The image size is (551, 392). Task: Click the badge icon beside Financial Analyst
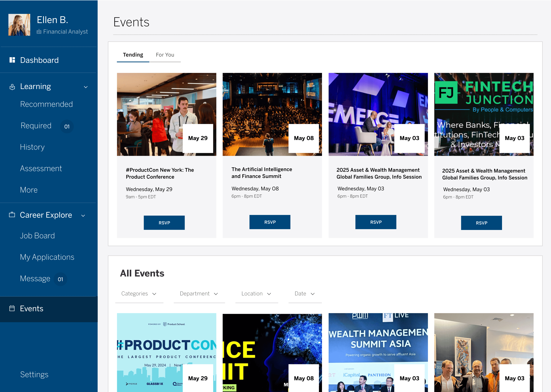coord(39,32)
